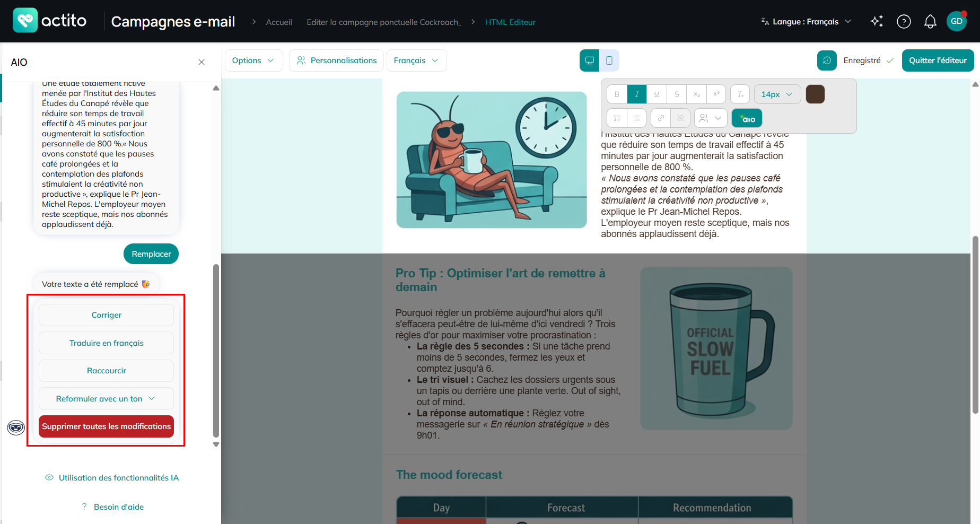Image resolution: width=980 pixels, height=524 pixels.
Task: Switch to desktop preview mode
Action: 589,60
